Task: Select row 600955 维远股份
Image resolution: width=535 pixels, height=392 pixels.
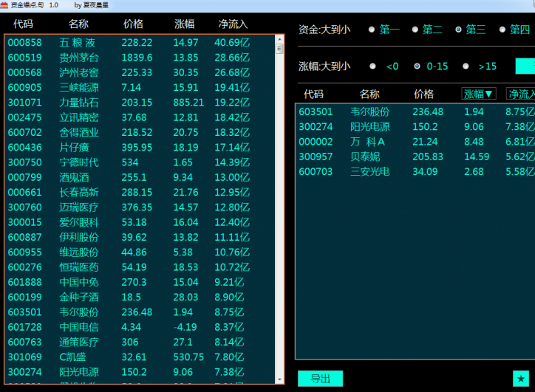Action: [140, 252]
